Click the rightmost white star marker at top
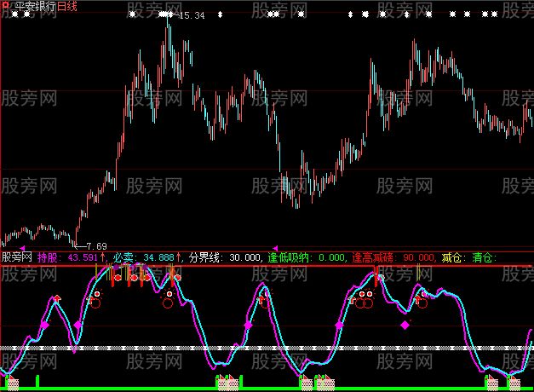The width and height of the screenshot is (534, 392). 497,14
